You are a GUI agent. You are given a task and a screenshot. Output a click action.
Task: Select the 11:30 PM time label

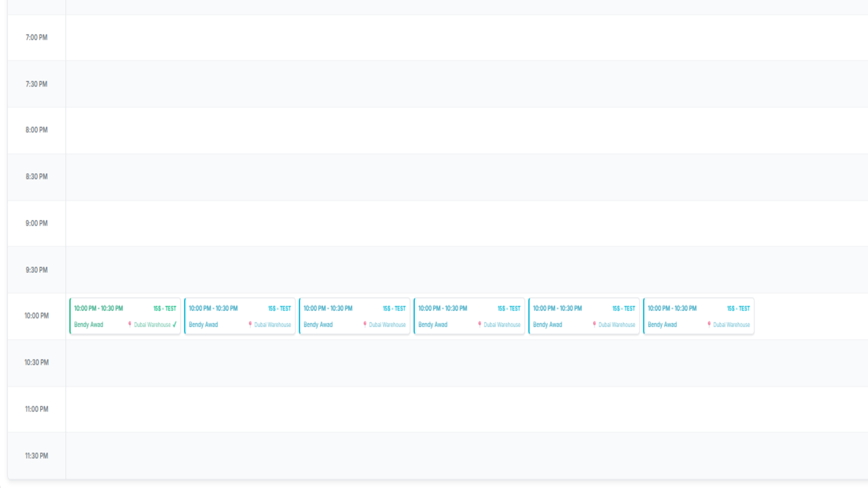(36, 455)
